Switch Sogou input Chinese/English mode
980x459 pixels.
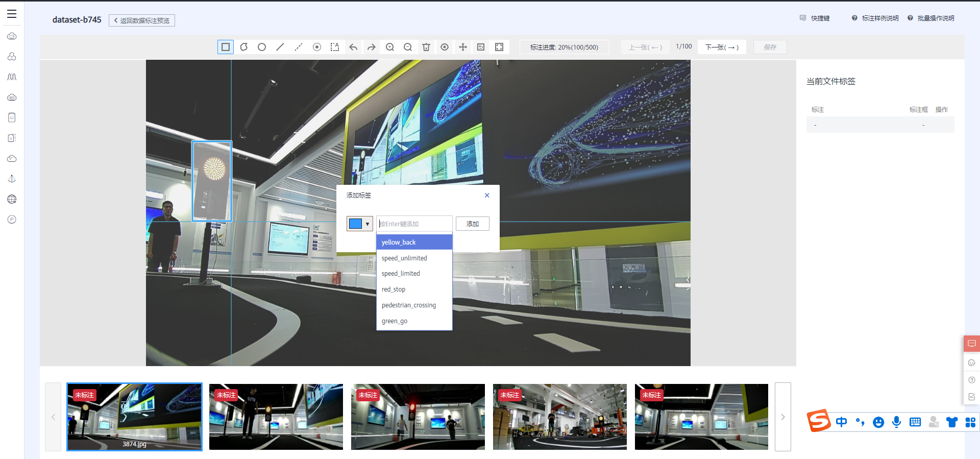(x=841, y=422)
